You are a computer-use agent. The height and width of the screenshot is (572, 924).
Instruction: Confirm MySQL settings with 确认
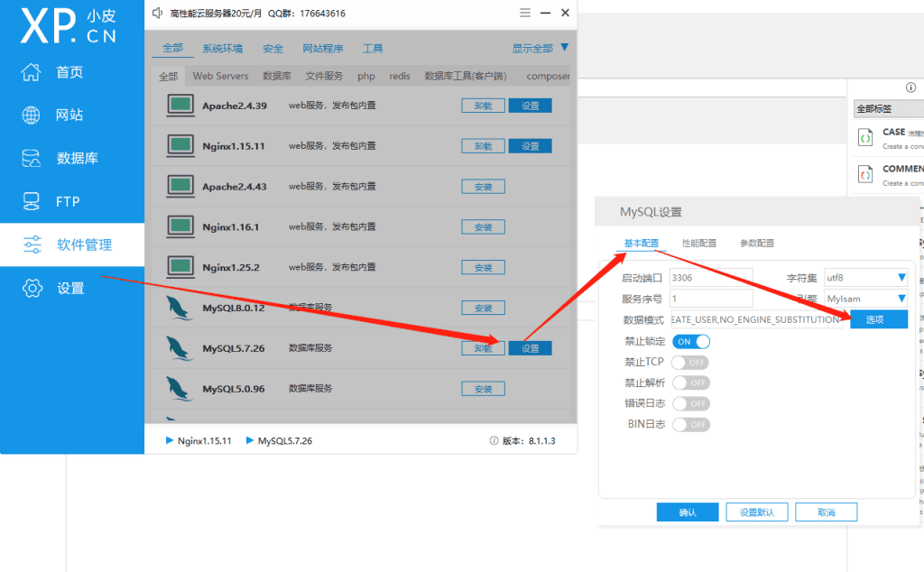click(x=688, y=512)
